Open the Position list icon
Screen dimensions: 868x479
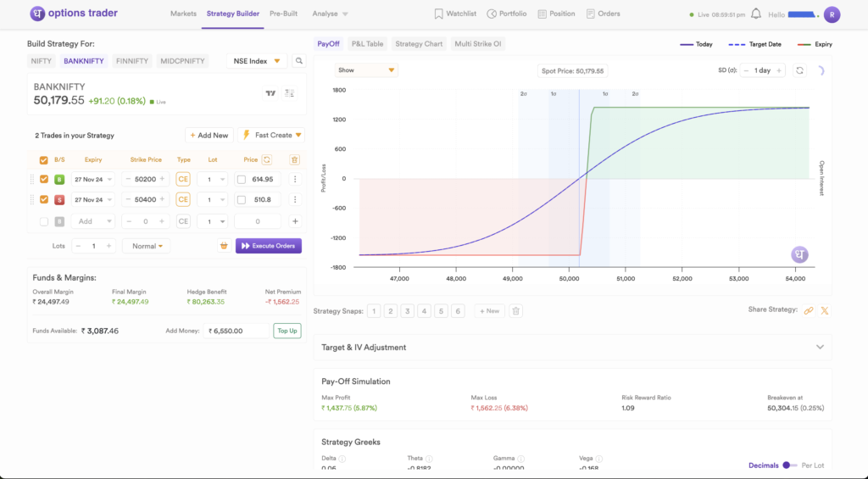542,14
